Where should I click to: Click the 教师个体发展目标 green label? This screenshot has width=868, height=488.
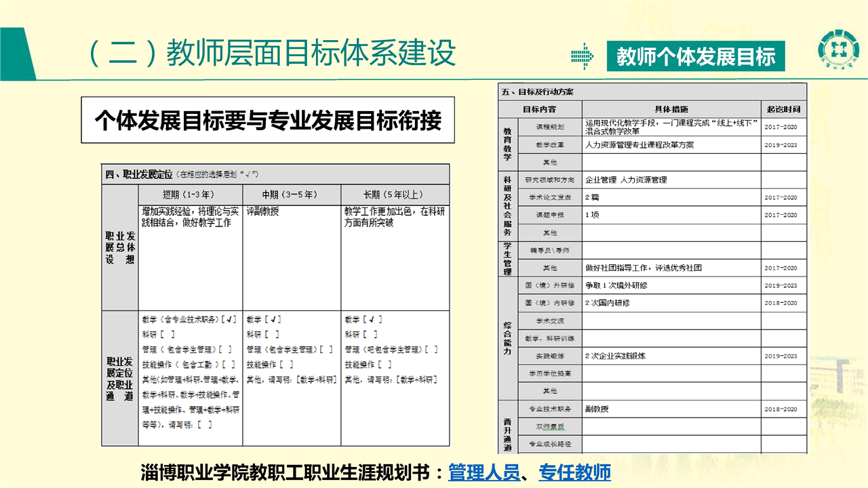coord(696,56)
